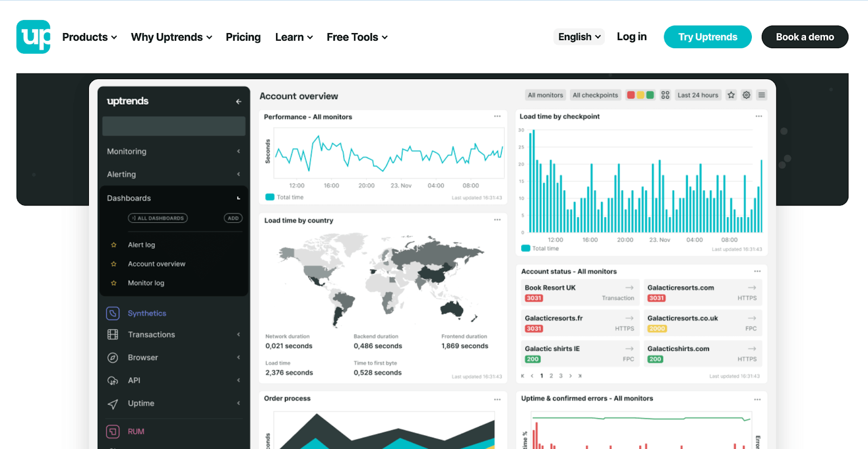Open Order process tile options menu
Viewport: 868px width, 449px height.
[x=497, y=399]
